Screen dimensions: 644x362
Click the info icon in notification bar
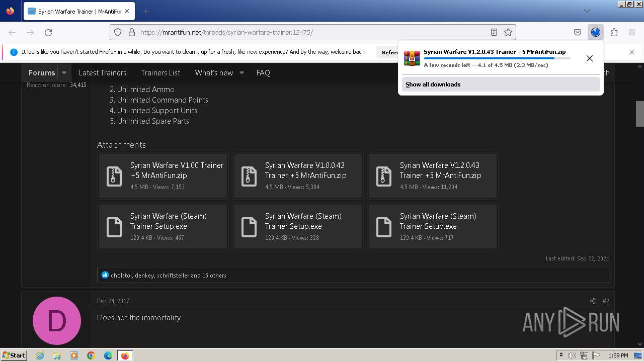click(14, 52)
